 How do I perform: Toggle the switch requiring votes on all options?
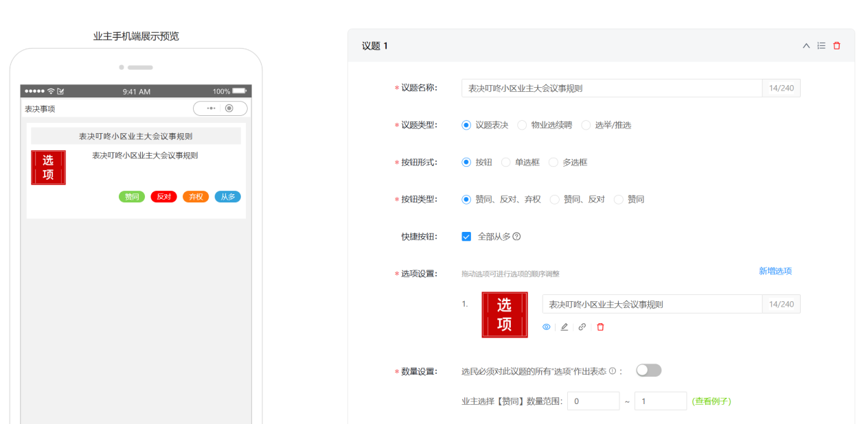[x=648, y=370]
